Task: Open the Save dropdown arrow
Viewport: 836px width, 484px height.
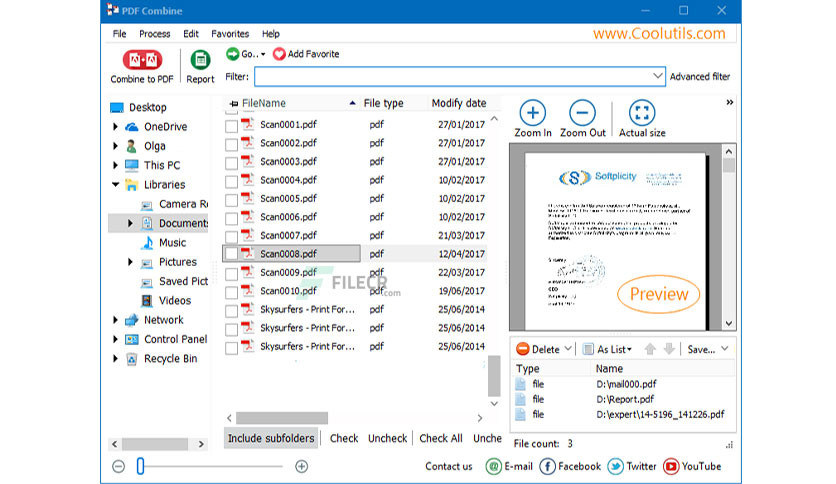Action: [x=725, y=349]
